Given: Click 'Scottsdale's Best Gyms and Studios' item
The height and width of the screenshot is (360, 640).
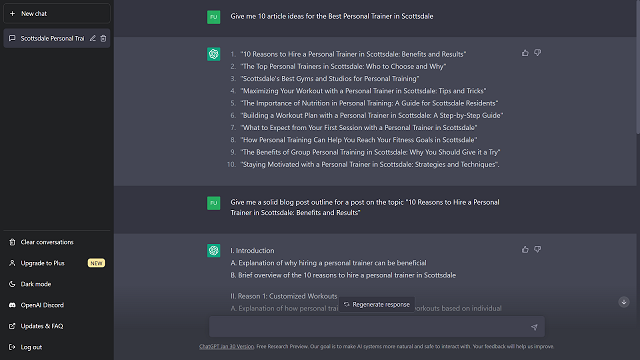Looking at the screenshot, I should [x=330, y=78].
